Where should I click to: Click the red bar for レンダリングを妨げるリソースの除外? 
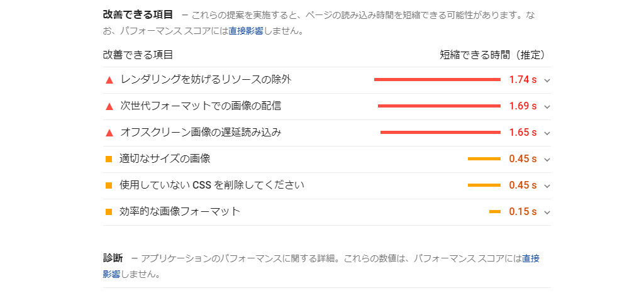tap(437, 80)
